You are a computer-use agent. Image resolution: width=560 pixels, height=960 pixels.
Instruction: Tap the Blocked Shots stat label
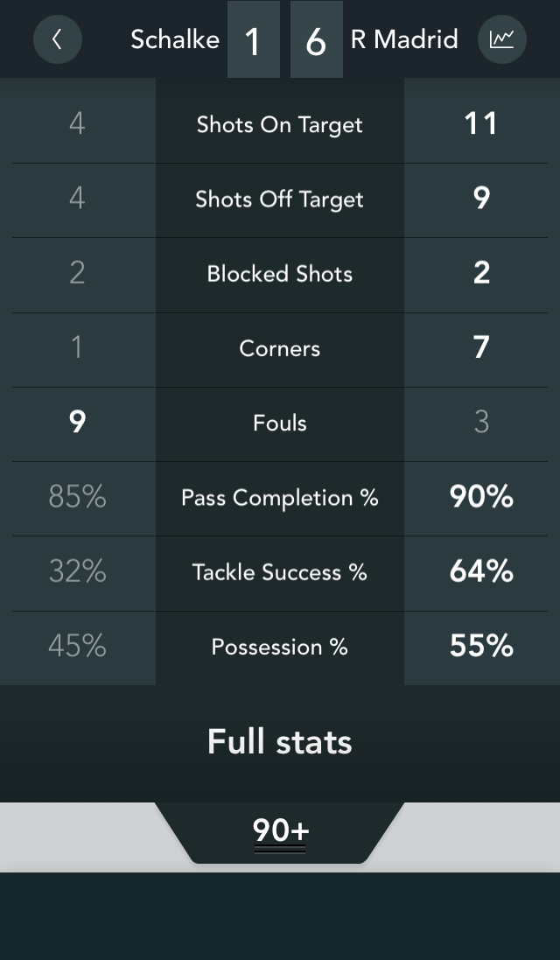[x=280, y=274]
